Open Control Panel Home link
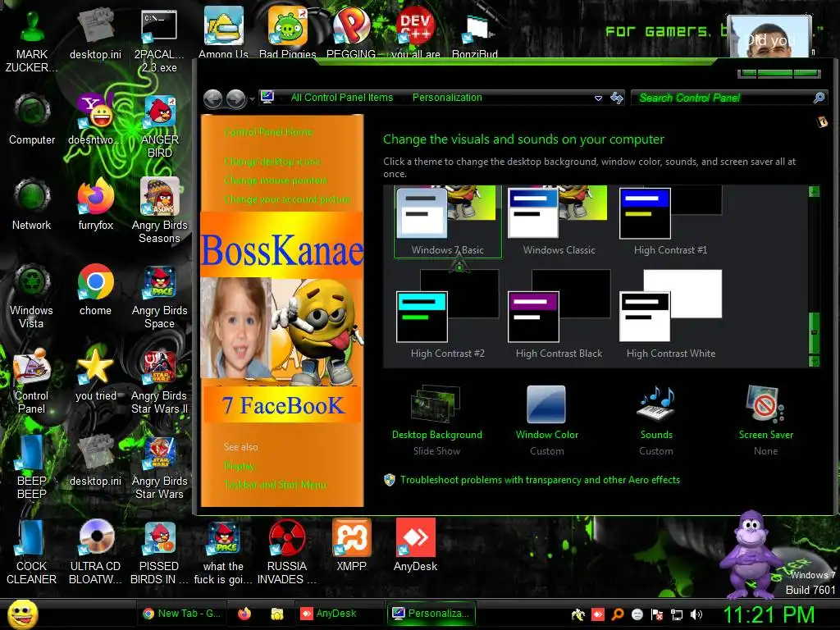The width and height of the screenshot is (840, 630). (268, 132)
